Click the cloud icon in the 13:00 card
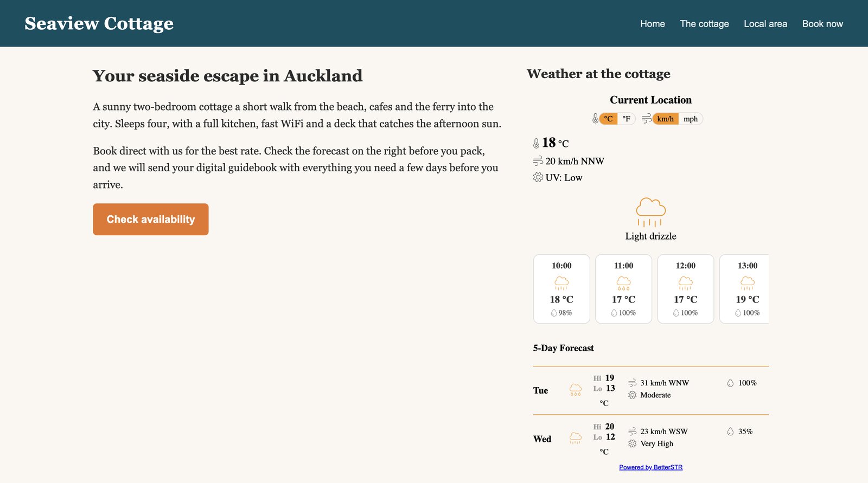The image size is (868, 483). [748, 283]
